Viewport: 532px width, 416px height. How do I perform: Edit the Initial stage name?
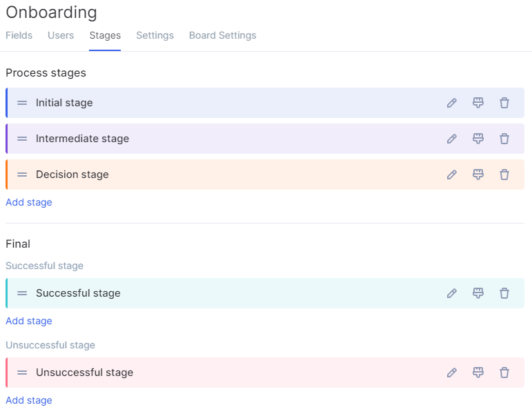coord(451,103)
